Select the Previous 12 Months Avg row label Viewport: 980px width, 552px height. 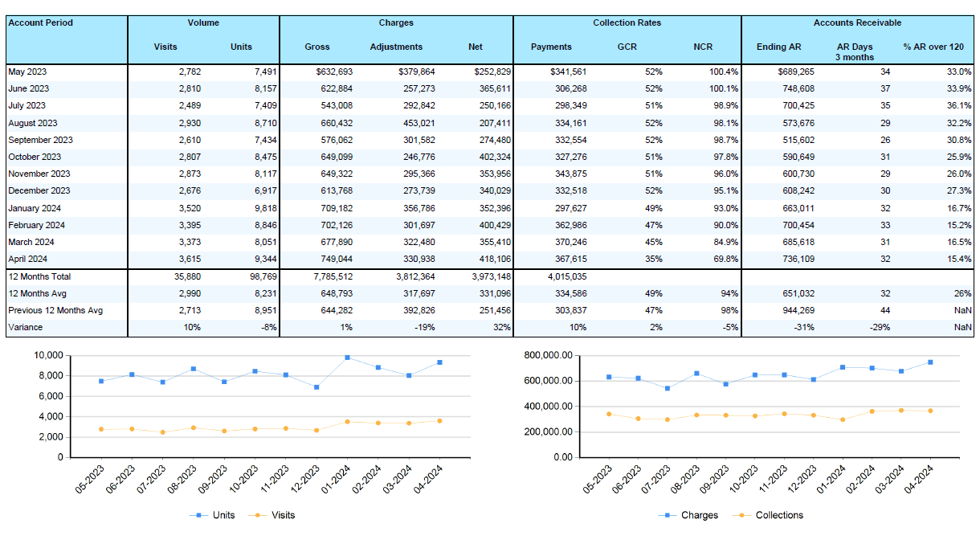coord(55,310)
